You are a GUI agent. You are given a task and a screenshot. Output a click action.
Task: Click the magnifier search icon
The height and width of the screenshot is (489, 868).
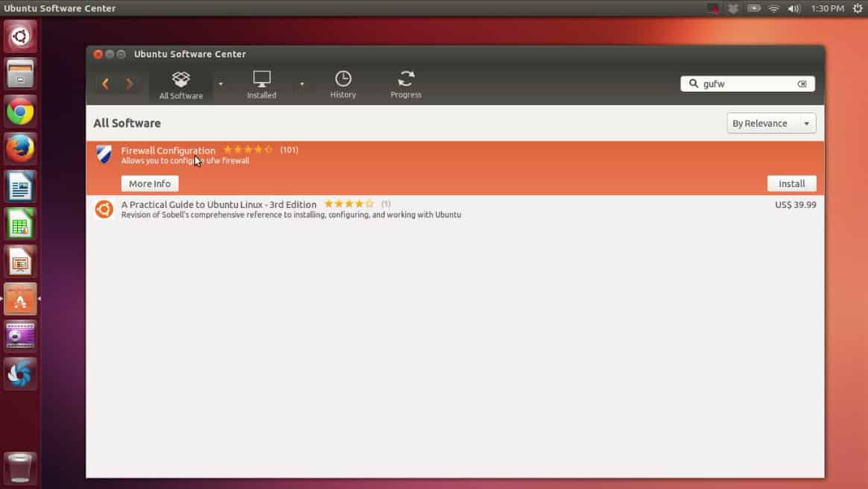(693, 83)
